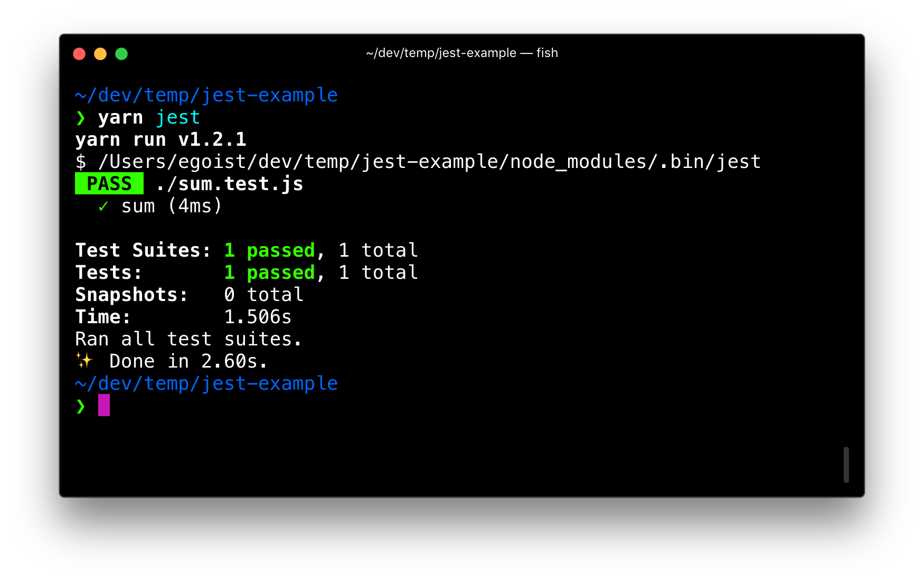This screenshot has height=582, width=924.
Task: Click "1 total" in the Test Suites row
Action: [x=378, y=250]
